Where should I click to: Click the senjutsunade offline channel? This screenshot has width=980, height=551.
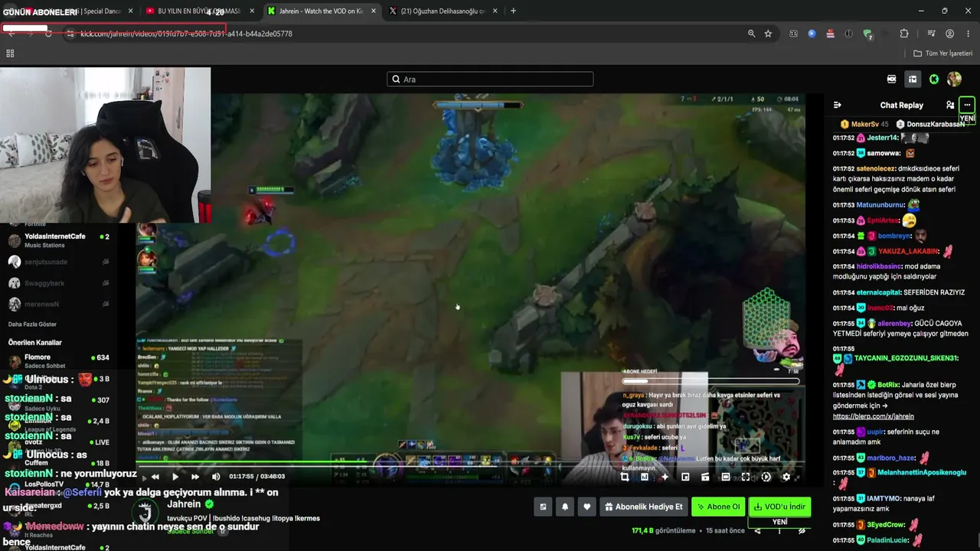click(58, 262)
